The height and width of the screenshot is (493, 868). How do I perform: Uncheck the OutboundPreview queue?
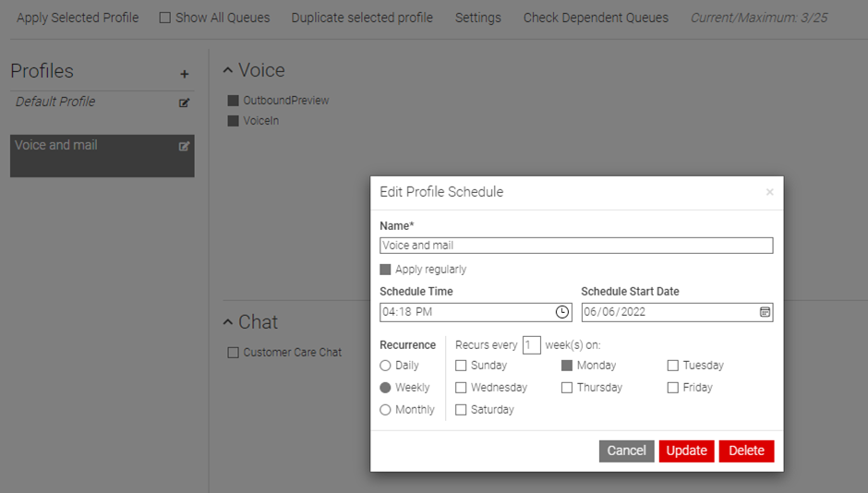point(233,100)
